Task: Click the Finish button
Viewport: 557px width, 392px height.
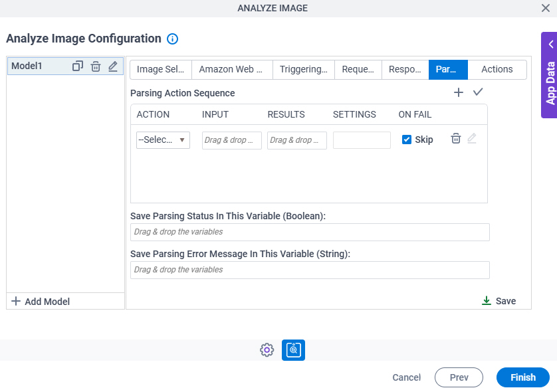Action: pyautogui.click(x=523, y=377)
